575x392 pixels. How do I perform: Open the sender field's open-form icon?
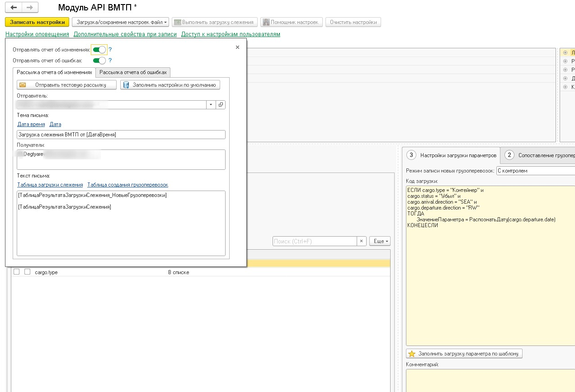pyautogui.click(x=221, y=105)
